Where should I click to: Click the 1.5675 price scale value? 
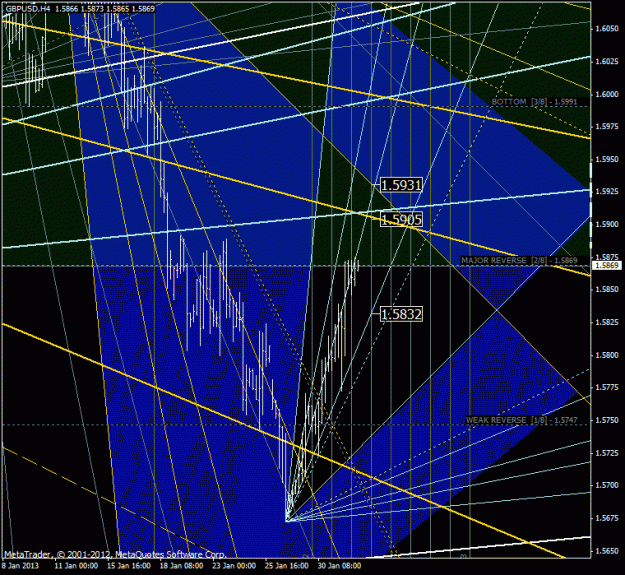tap(607, 518)
